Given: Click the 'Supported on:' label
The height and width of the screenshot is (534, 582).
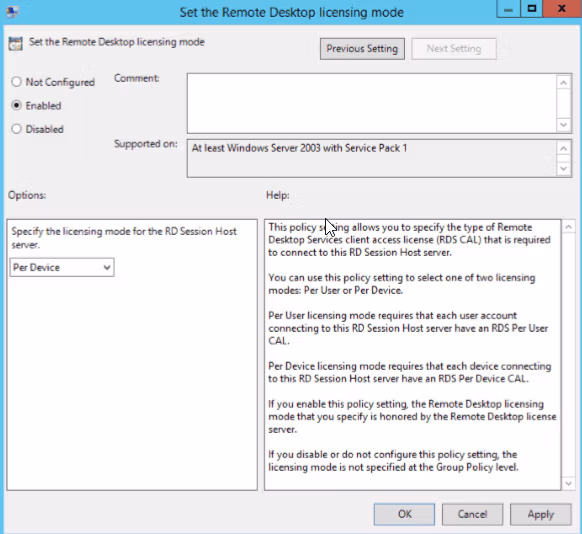Looking at the screenshot, I should (x=146, y=144).
